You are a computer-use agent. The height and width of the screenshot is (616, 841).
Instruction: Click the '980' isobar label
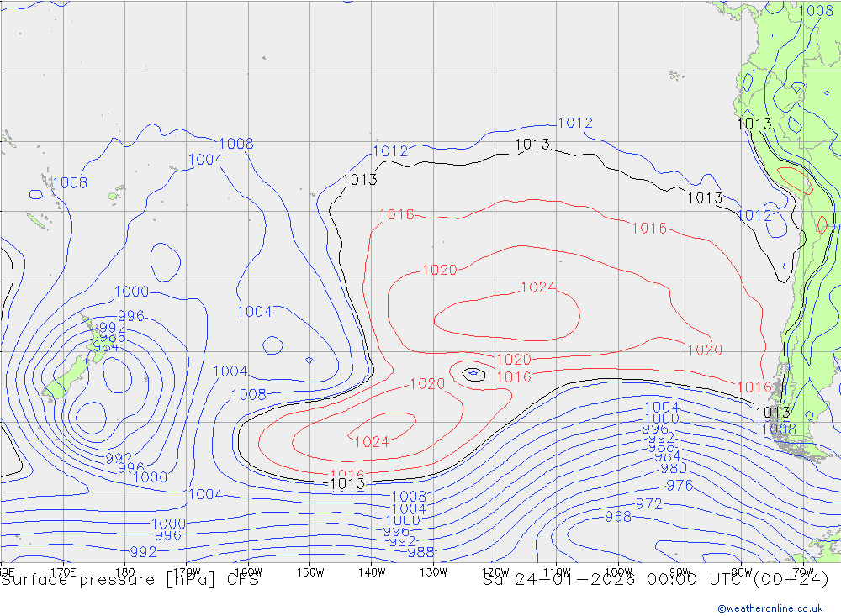pyautogui.click(x=674, y=468)
